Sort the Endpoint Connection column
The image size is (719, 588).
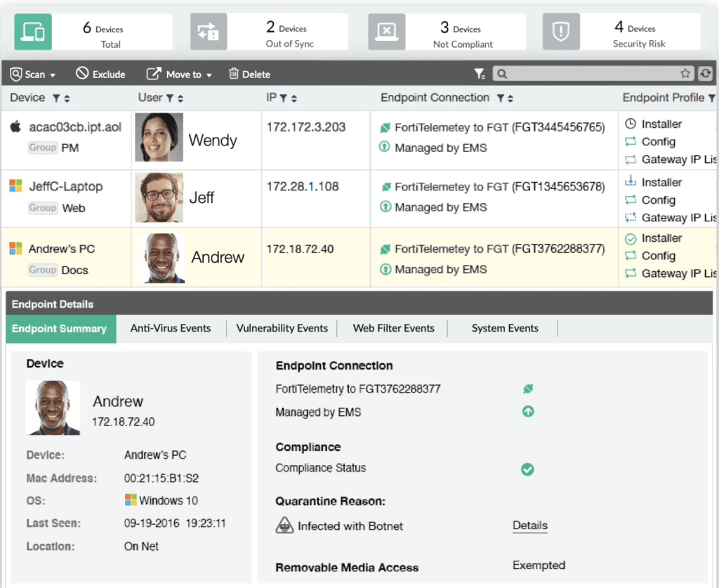pyautogui.click(x=510, y=98)
